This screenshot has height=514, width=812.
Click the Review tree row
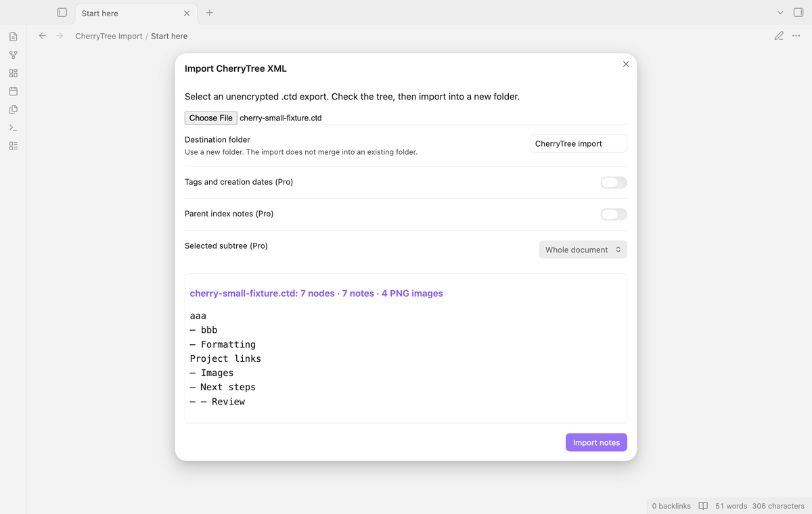point(217,401)
